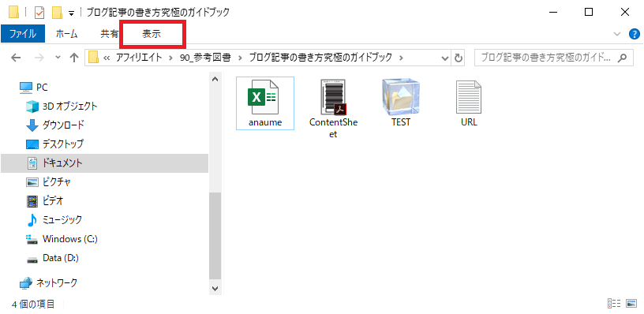The width and height of the screenshot is (644, 314).
Task: Open the address bar history dropdown
Action: [445, 58]
